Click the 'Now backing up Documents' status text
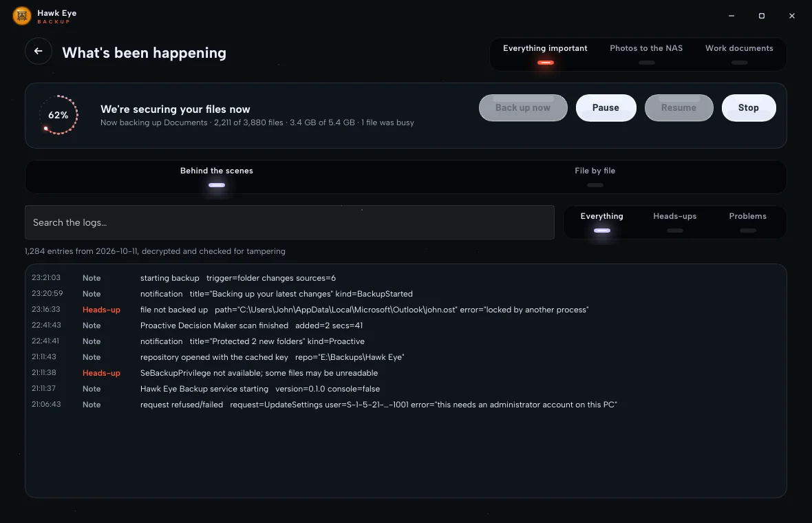This screenshot has height=523, width=812. pos(257,122)
